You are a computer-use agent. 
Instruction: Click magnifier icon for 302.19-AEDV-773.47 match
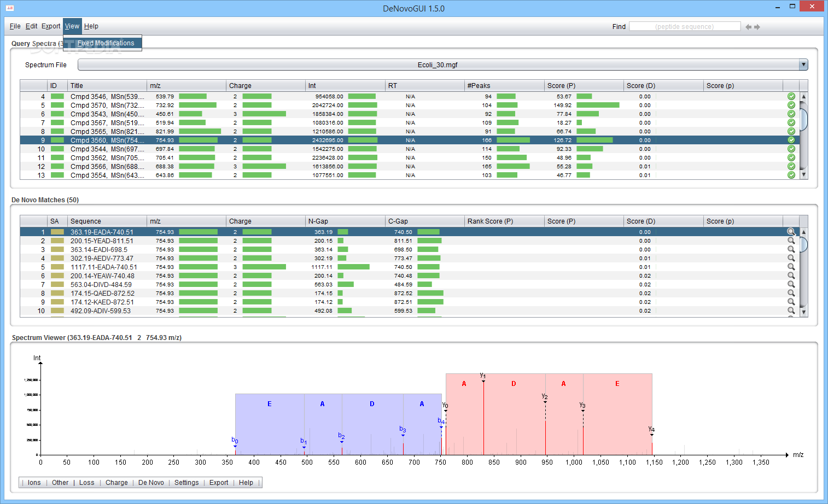click(x=791, y=258)
